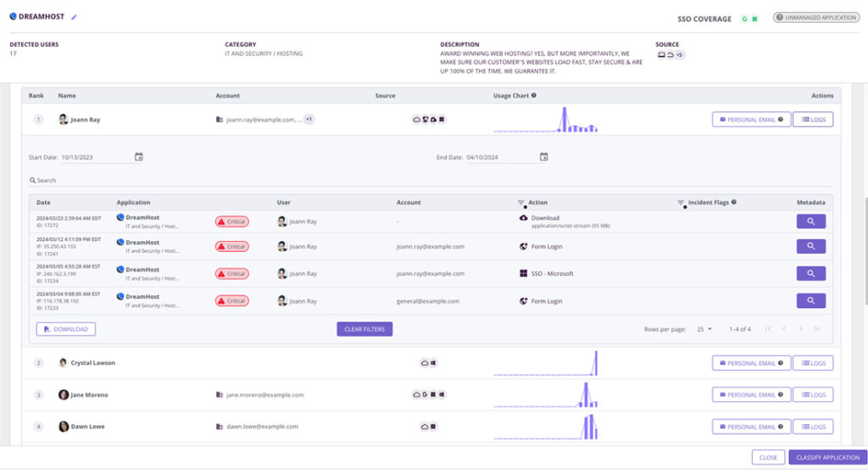Click Joann Ray's avatar in rank 1 row
Screen dimensions: 868x470
pyautogui.click(x=64, y=119)
